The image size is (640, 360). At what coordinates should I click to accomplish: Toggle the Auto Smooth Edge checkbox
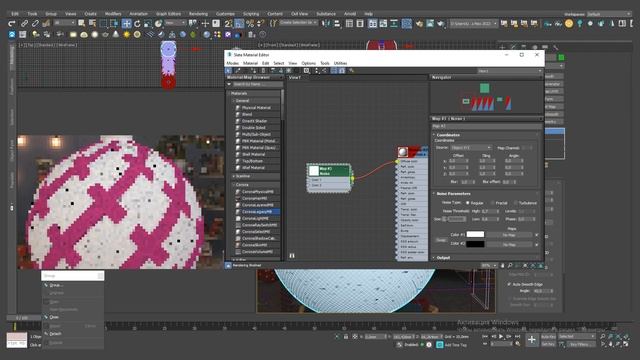509,284
